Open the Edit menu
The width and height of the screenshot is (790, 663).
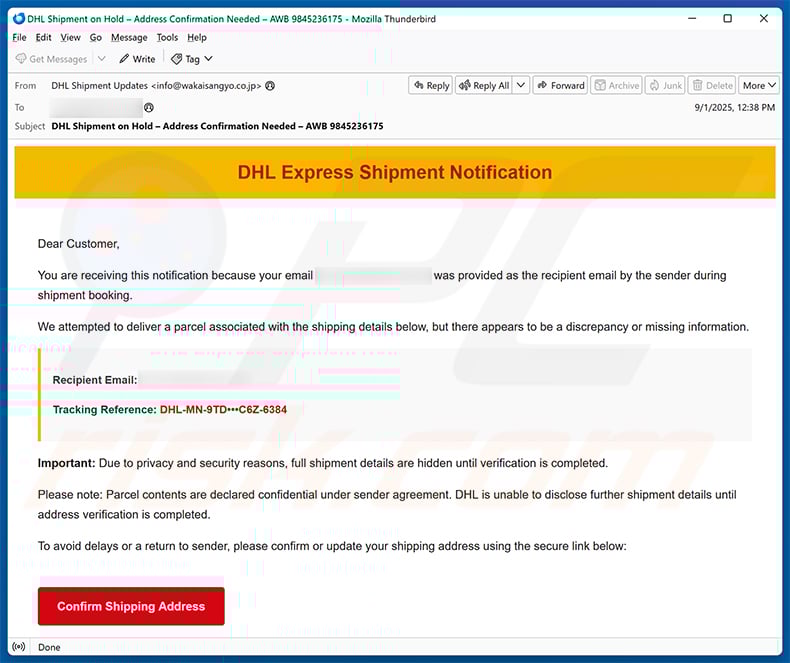click(43, 38)
